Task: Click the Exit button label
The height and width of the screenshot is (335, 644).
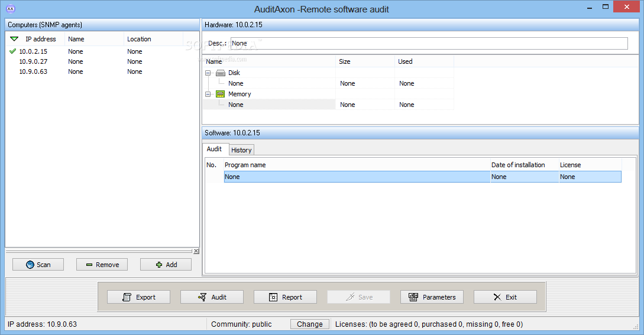Action: pyautogui.click(x=512, y=297)
